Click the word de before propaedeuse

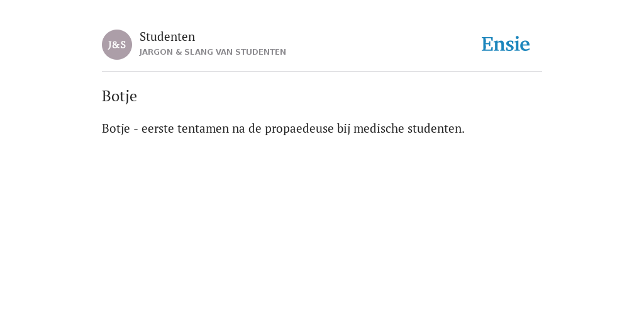pos(255,128)
